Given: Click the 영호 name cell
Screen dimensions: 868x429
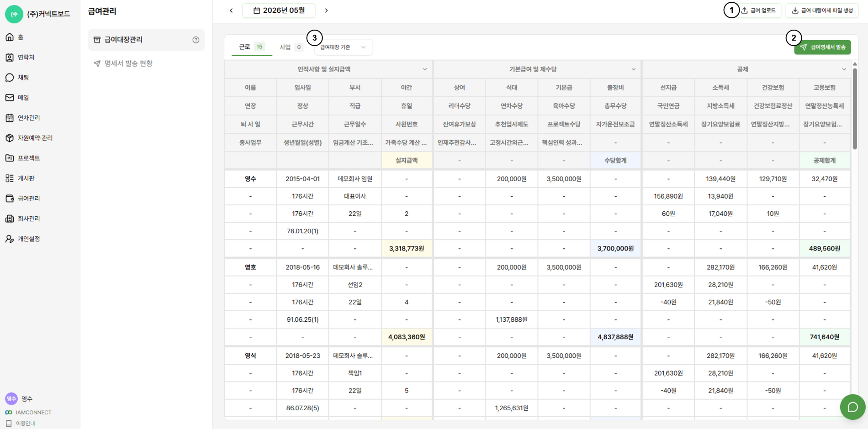Looking at the screenshot, I should [x=250, y=267].
